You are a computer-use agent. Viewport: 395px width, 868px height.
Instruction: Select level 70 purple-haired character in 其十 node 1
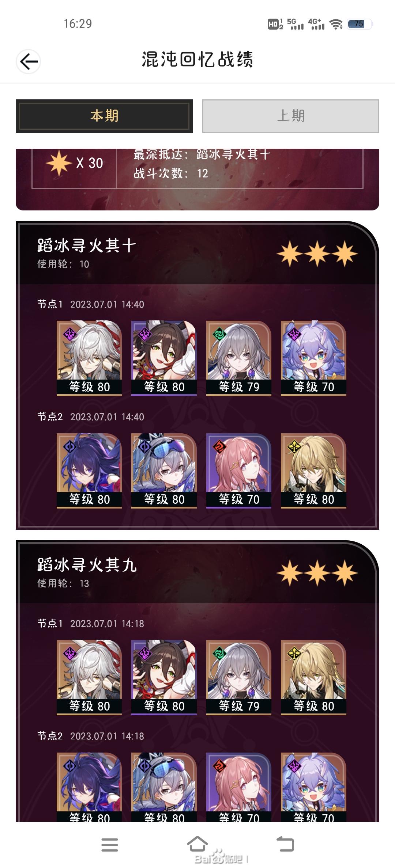(x=313, y=358)
